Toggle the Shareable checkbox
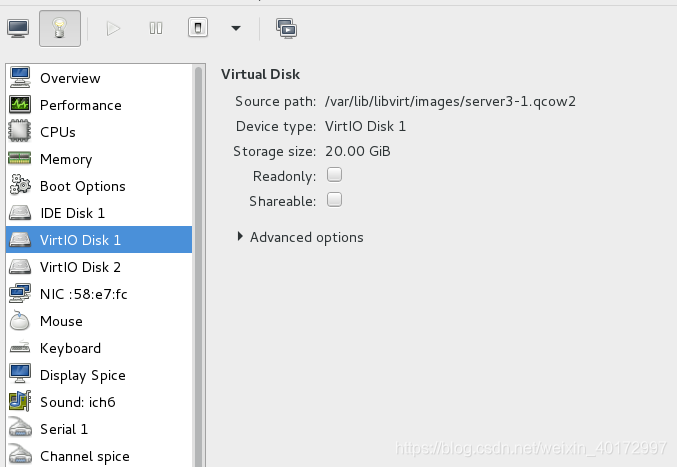677x467 pixels. 334,200
